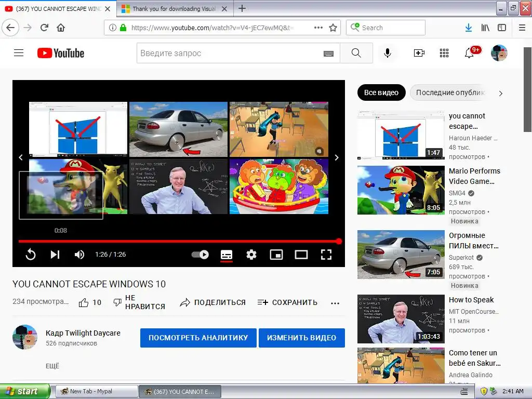Viewport: 532px width, 399px height.
Task: Click ИЗМЕНИТЬ ВИДЕО button
Action: coord(302,338)
